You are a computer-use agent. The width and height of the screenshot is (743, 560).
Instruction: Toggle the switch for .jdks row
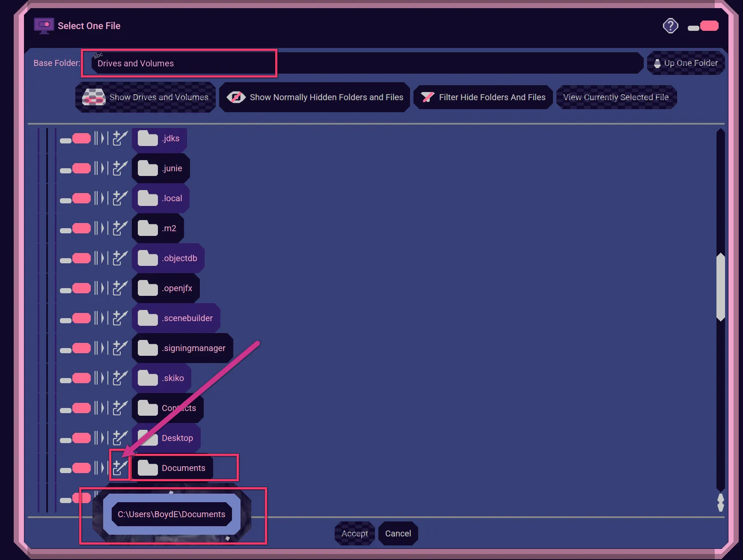(x=75, y=139)
